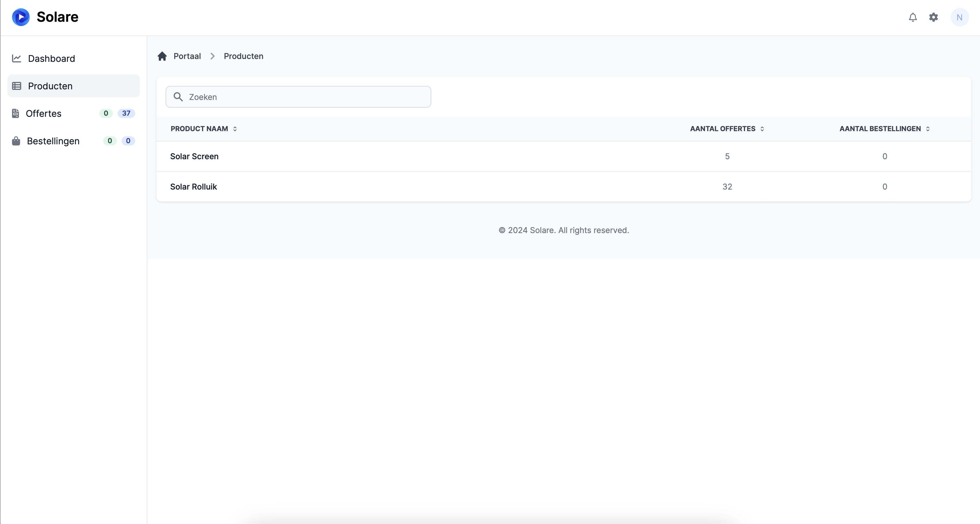Click the Dashboard chart icon
Image resolution: width=980 pixels, height=524 pixels.
16,58
